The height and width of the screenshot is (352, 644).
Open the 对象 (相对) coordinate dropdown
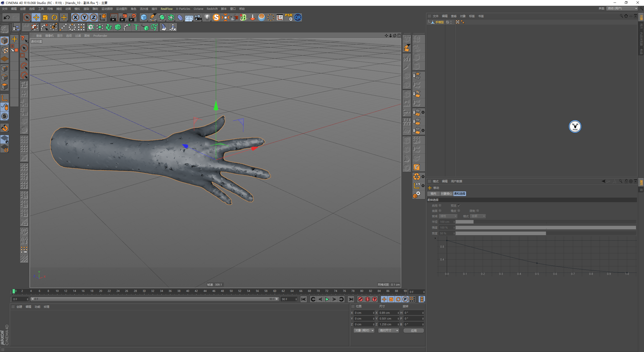pos(364,330)
